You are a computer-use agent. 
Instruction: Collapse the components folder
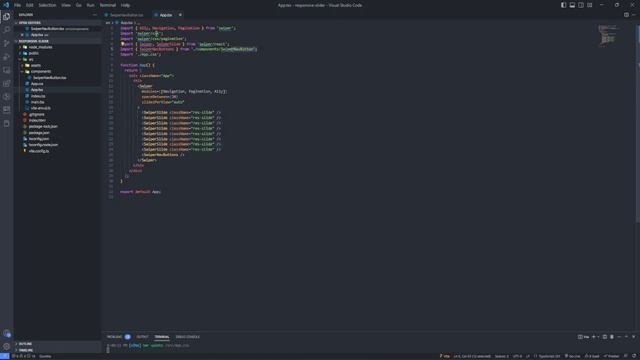(41, 71)
